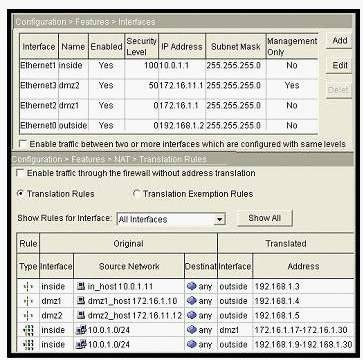The height and width of the screenshot is (360, 363).
Task: Select Translation Rules radio button
Action: pos(20,194)
